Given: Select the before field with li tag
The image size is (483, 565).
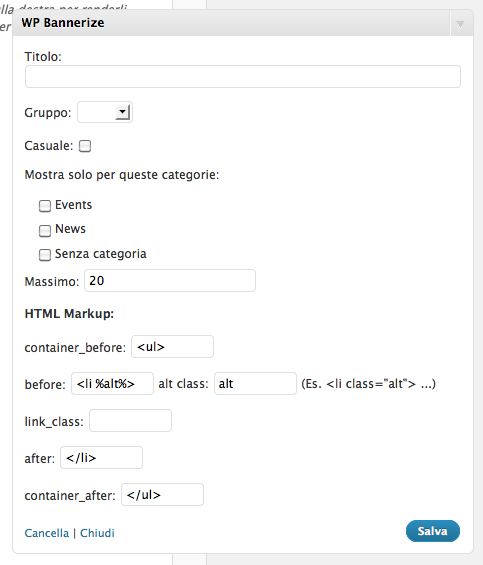Looking at the screenshot, I should tap(112, 383).
